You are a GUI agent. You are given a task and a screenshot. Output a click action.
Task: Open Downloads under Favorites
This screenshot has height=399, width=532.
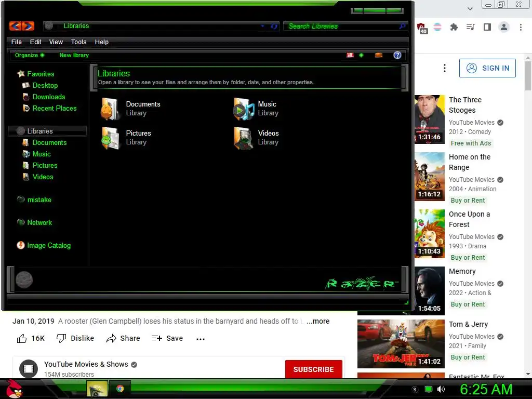[48, 97]
